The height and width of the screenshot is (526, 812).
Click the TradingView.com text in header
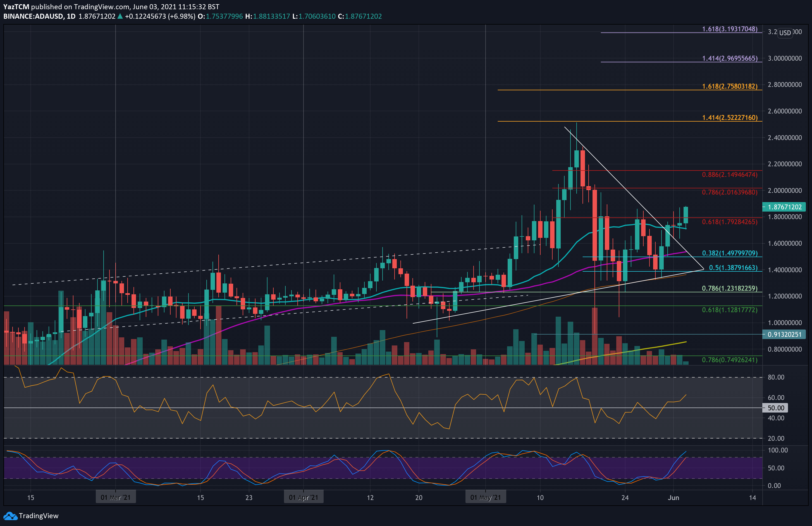[101, 7]
